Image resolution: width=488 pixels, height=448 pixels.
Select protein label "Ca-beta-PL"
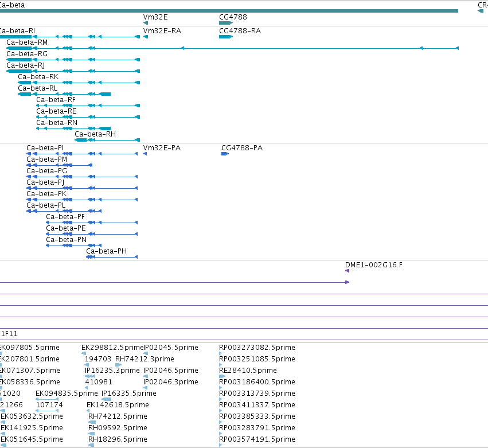[46, 205]
